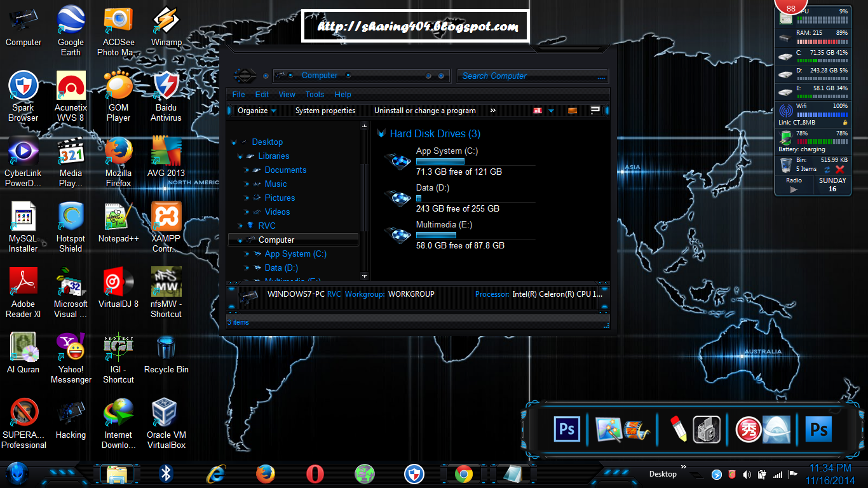Open Google Chrome from the taskbar

(463, 474)
